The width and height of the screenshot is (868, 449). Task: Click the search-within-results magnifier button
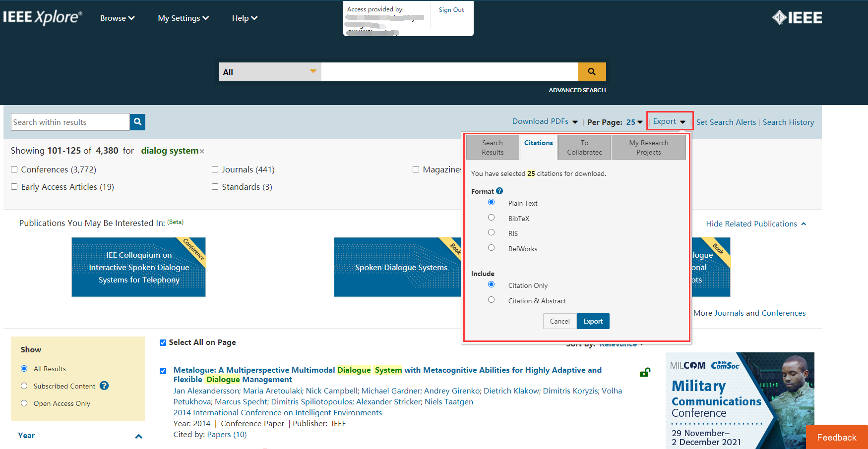(137, 122)
